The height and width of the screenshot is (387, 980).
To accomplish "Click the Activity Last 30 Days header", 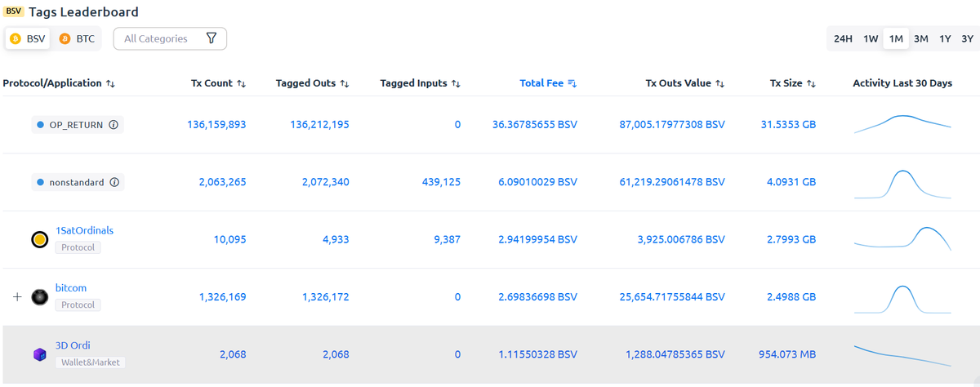I will pyautogui.click(x=902, y=83).
